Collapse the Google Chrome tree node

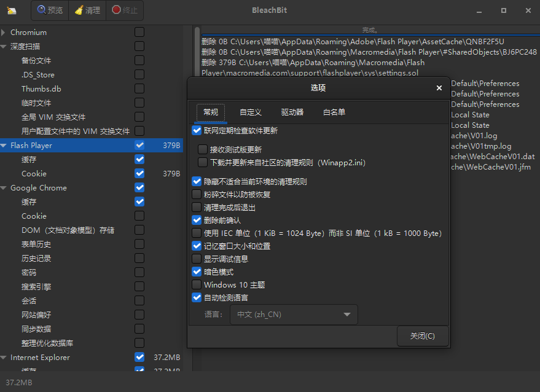click(4, 188)
